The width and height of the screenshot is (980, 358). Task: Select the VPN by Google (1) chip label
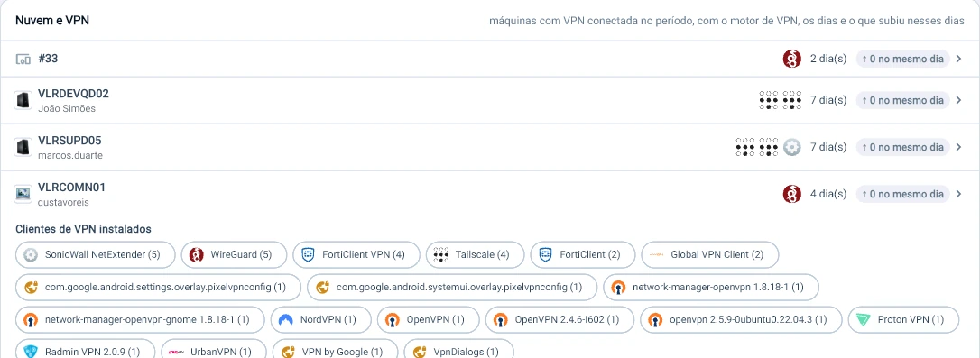[x=343, y=353]
